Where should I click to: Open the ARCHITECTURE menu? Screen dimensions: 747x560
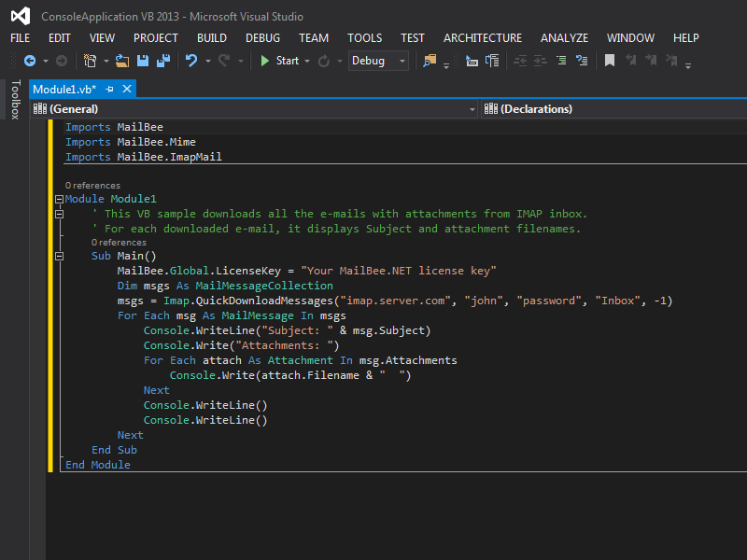482,38
